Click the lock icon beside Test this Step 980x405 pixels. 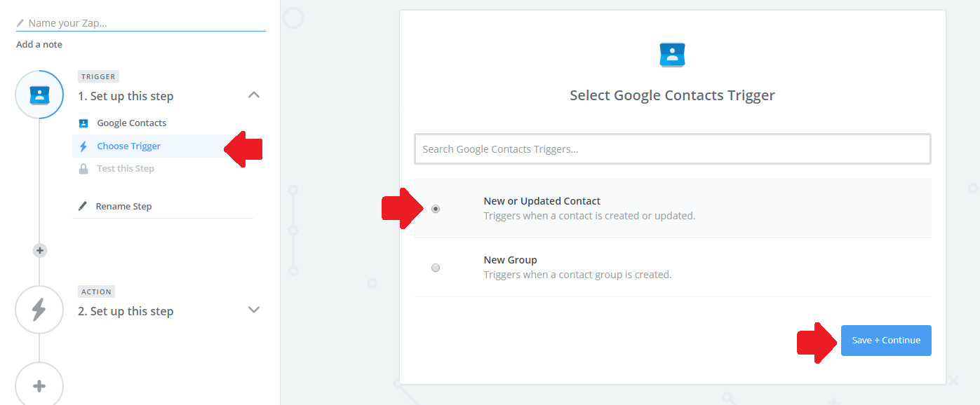[x=83, y=169]
